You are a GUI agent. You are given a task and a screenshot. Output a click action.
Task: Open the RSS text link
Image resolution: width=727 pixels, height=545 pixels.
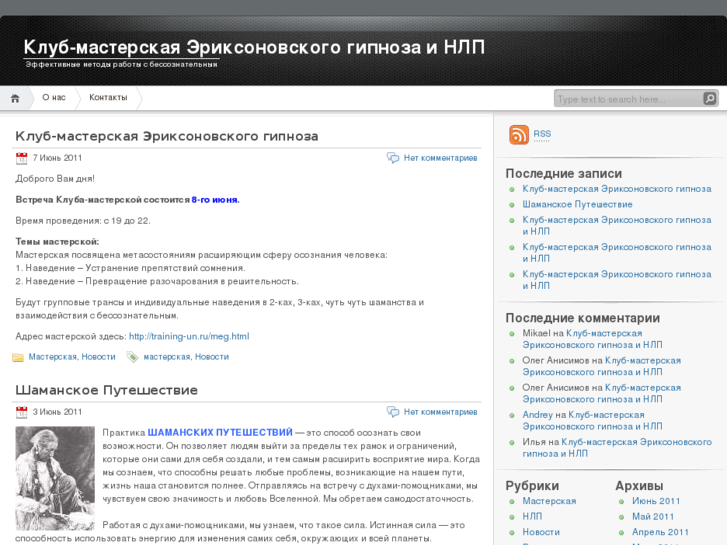coord(542,134)
